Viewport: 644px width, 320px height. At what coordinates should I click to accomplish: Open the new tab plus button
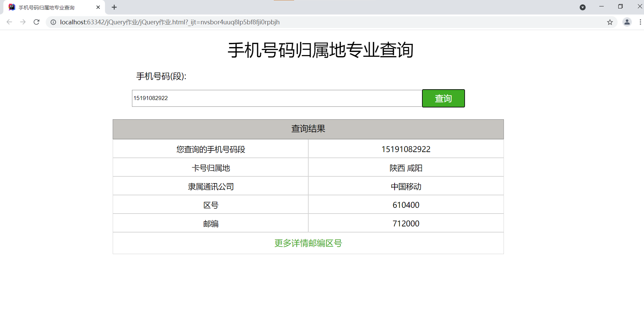point(114,7)
